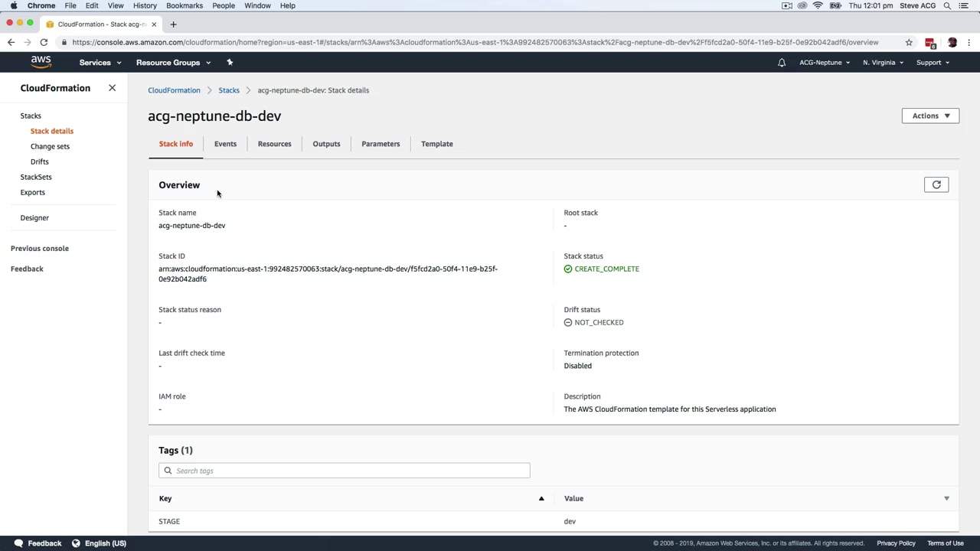980x551 pixels.
Task: Refresh the stack Overview panel
Action: click(x=936, y=184)
